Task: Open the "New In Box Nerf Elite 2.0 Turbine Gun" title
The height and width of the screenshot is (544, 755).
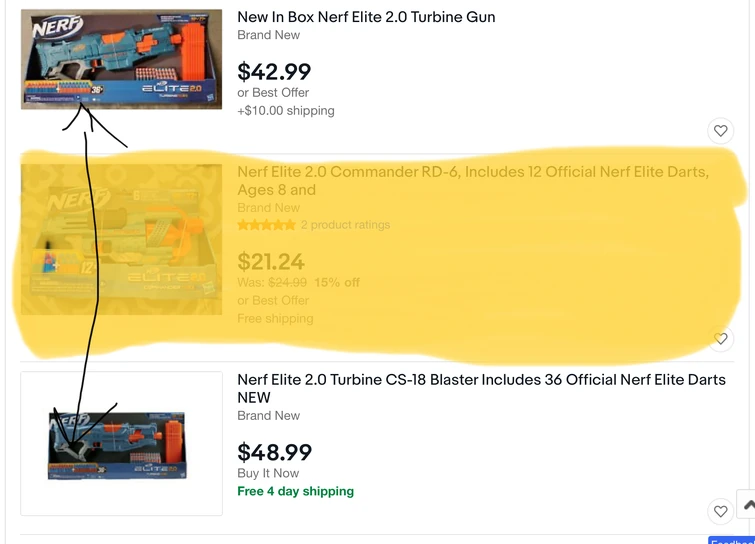Action: point(366,17)
